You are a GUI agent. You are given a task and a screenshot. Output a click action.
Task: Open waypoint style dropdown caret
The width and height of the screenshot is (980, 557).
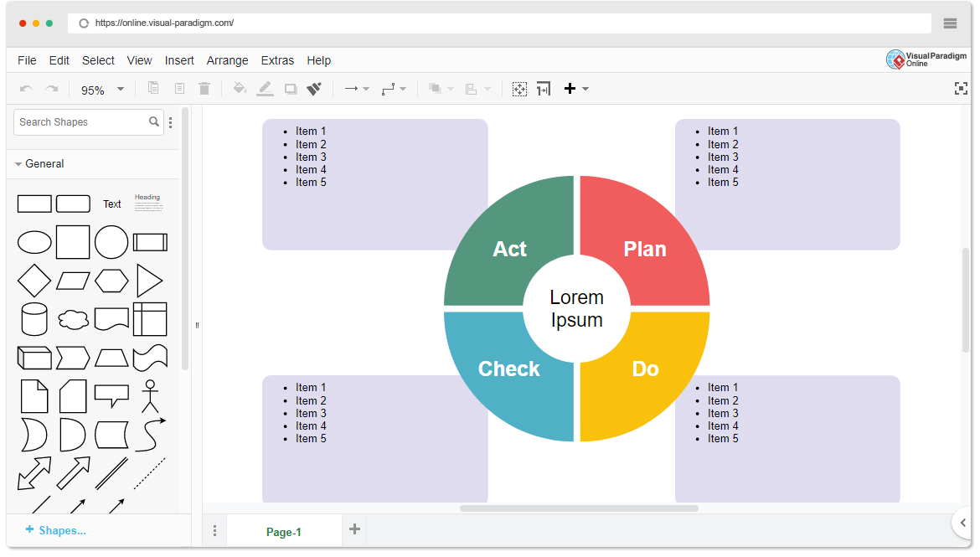click(x=403, y=89)
